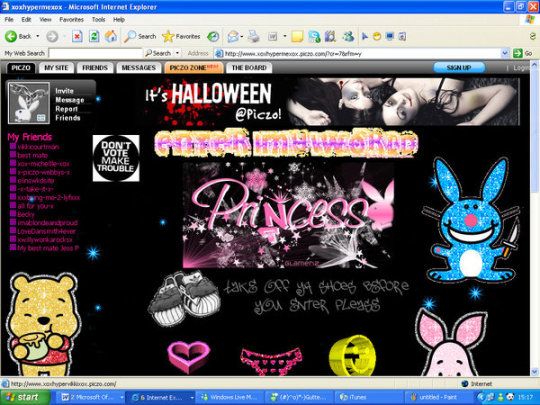Focus the My Web Search input field

pos(95,53)
